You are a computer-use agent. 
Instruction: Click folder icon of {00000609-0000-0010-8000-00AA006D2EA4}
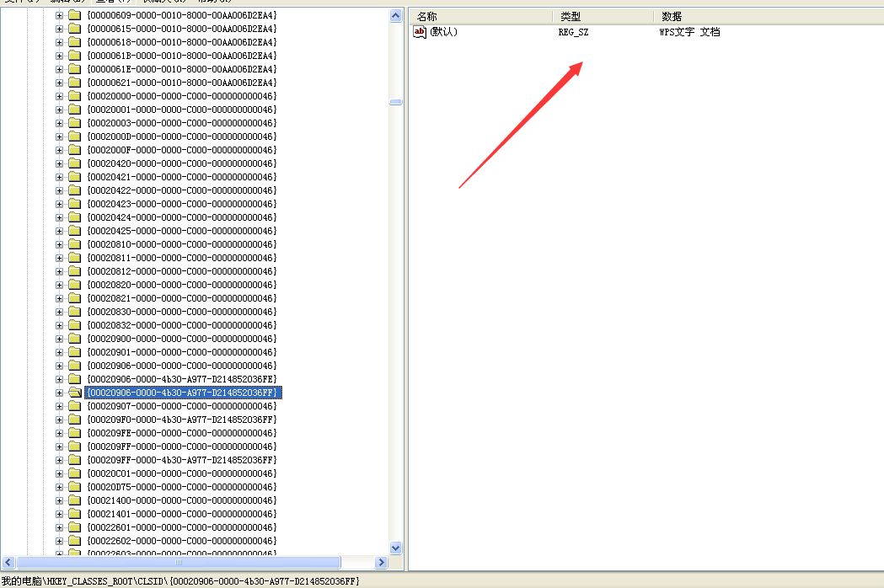tap(74, 15)
